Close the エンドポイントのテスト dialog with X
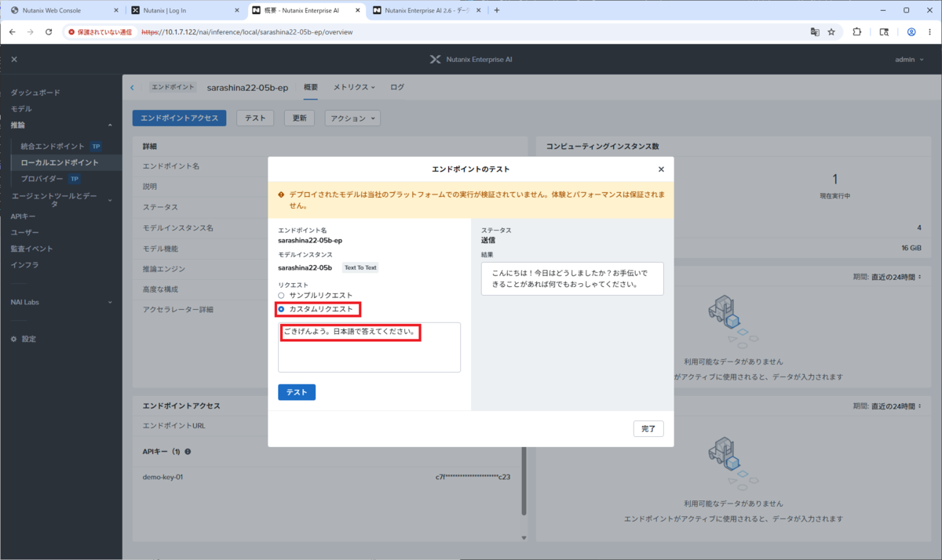The height and width of the screenshot is (560, 942). click(x=661, y=169)
